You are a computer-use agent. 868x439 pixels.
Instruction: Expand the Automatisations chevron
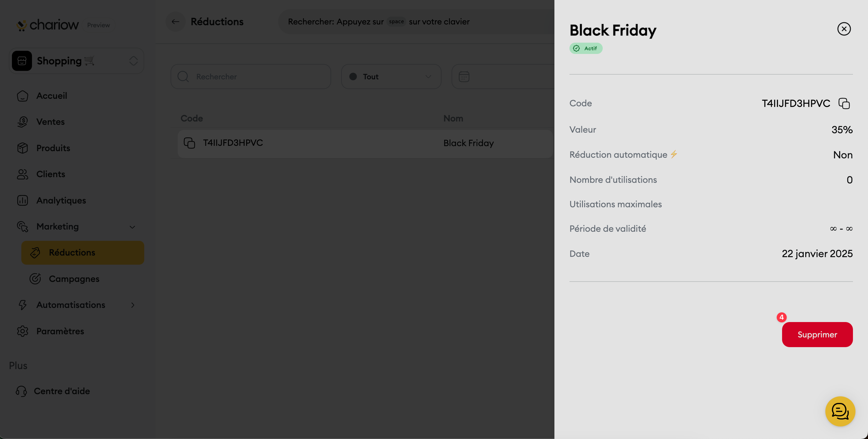(133, 305)
